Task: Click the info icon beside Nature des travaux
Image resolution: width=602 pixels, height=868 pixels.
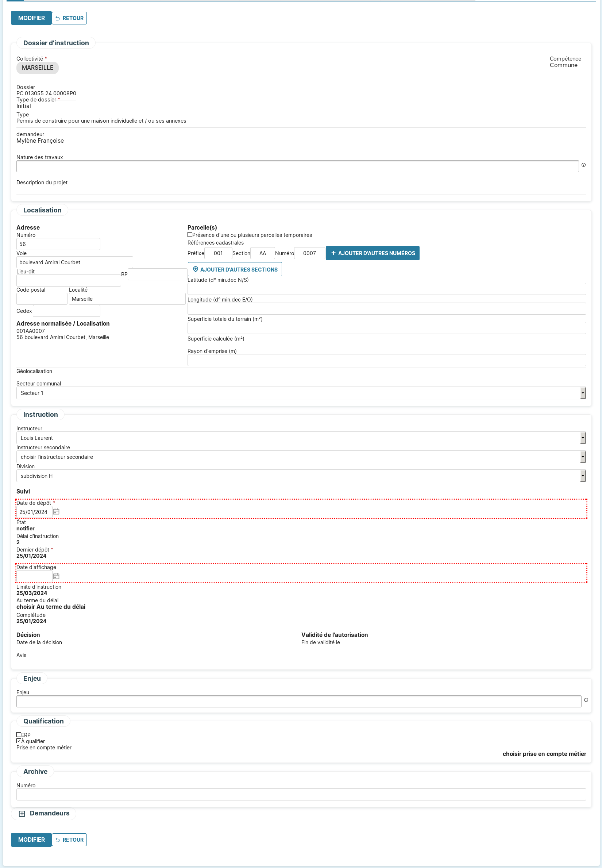Action: click(x=583, y=165)
